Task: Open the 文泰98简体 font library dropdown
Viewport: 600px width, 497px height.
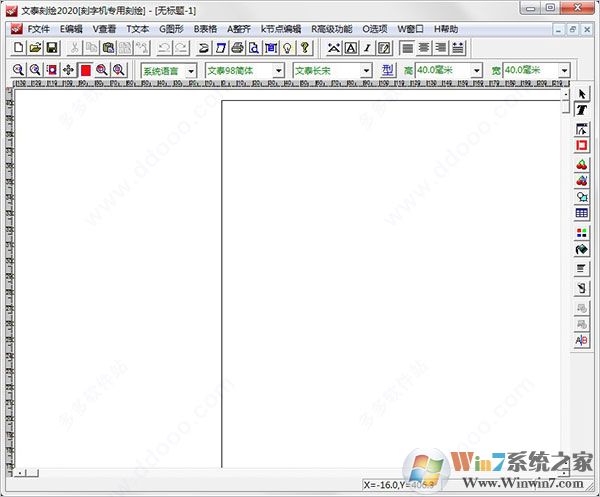Action: click(x=279, y=71)
